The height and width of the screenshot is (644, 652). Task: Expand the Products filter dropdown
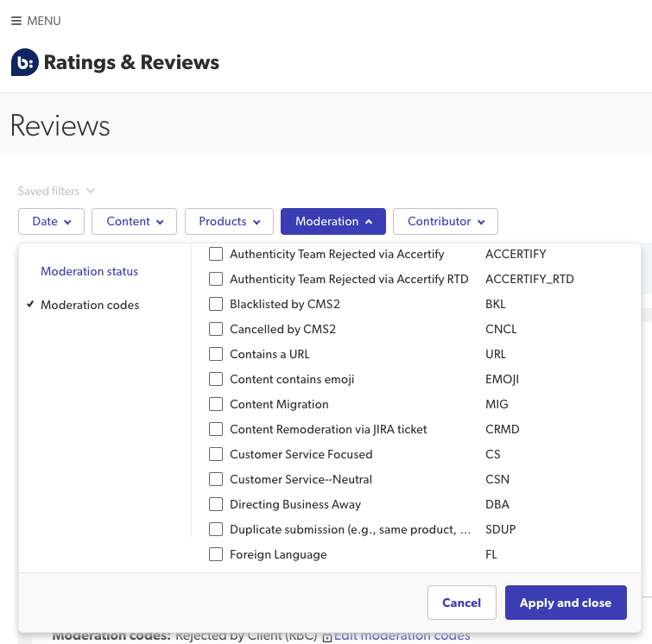coord(229,222)
